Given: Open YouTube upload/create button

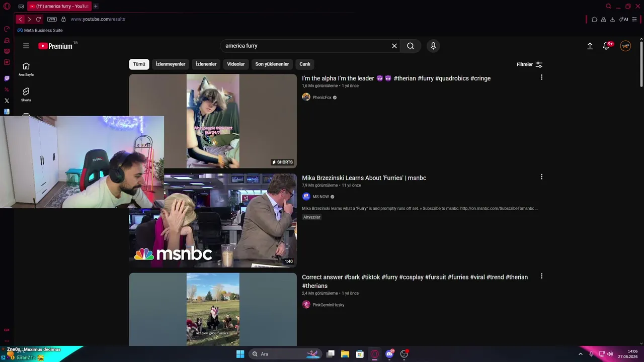Looking at the screenshot, I should 590,46.
